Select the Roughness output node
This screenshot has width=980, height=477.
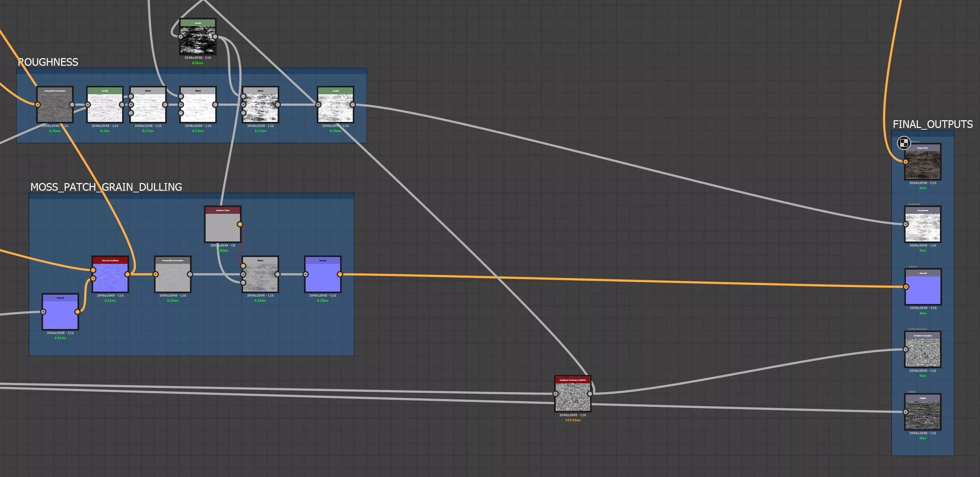point(923,227)
